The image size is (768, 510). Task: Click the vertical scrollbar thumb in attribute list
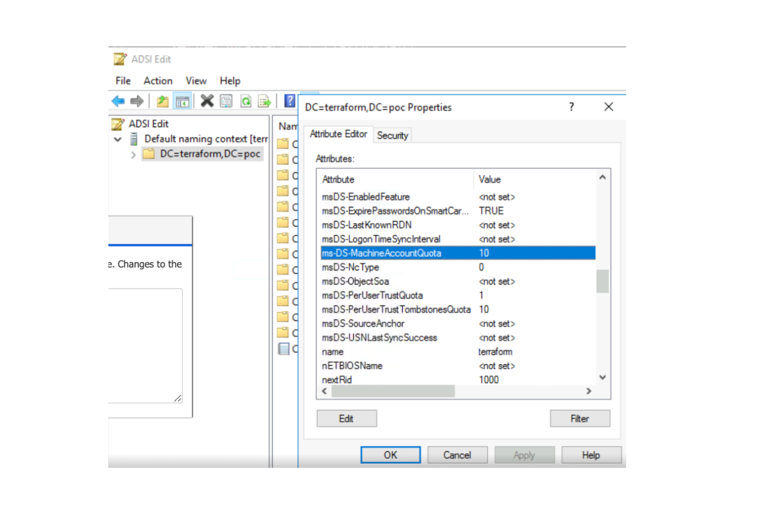(x=602, y=281)
